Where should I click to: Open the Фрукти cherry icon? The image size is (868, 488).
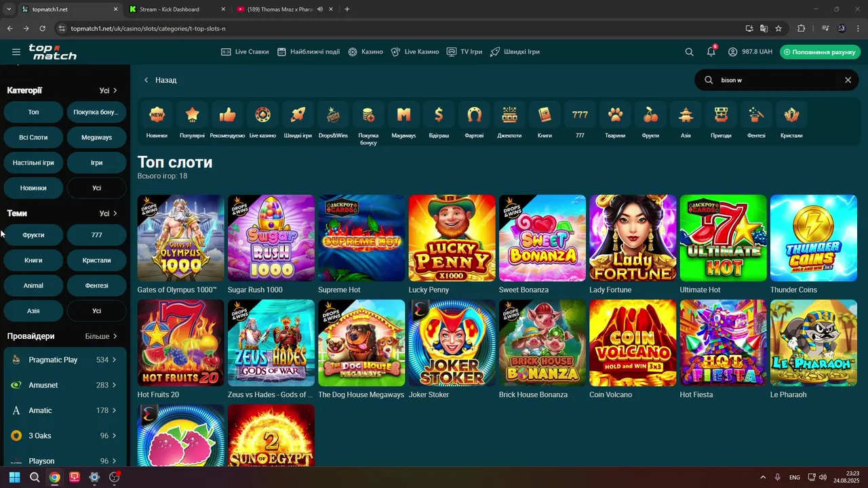point(650,115)
